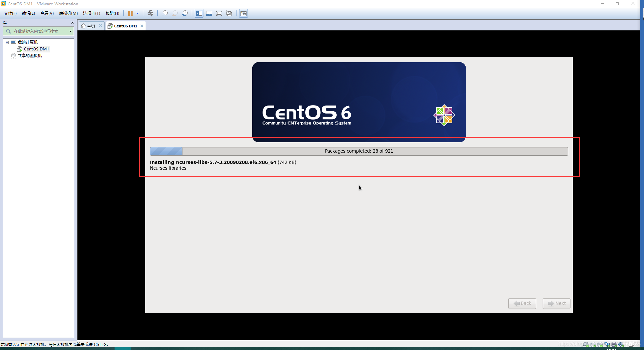Open the 虚拟机(M) menu

(68, 13)
